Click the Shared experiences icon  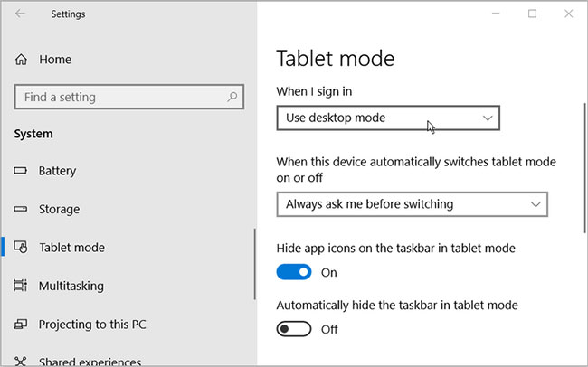pyautogui.click(x=21, y=362)
